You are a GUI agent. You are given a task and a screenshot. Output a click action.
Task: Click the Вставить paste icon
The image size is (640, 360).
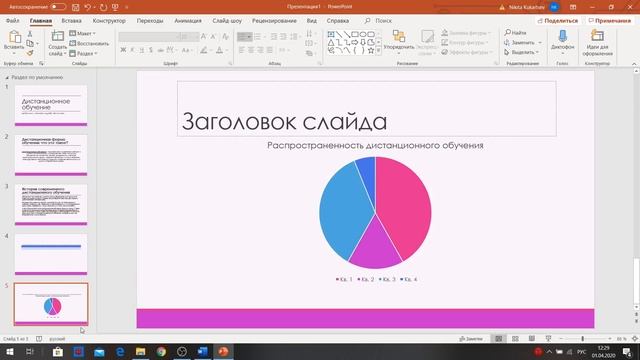click(14, 37)
